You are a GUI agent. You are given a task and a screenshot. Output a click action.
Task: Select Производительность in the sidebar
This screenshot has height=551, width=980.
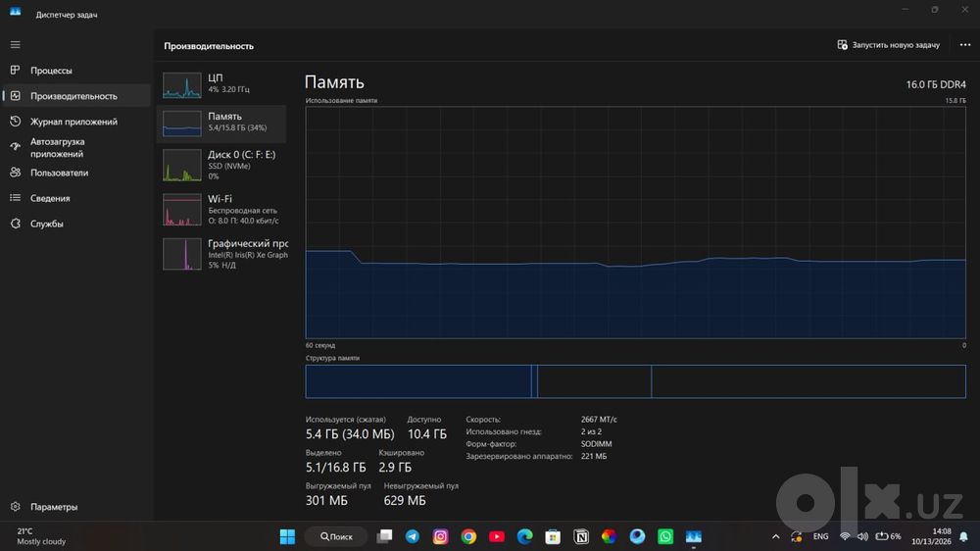[76, 96]
